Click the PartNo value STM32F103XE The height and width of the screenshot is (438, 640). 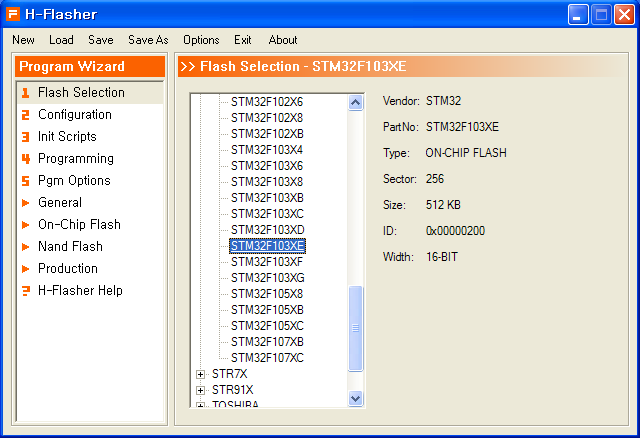[462, 127]
